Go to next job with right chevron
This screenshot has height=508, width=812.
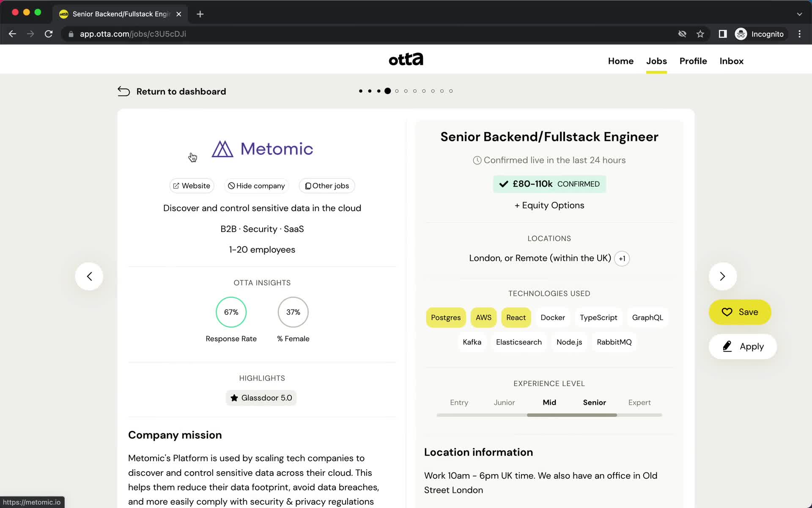click(722, 276)
